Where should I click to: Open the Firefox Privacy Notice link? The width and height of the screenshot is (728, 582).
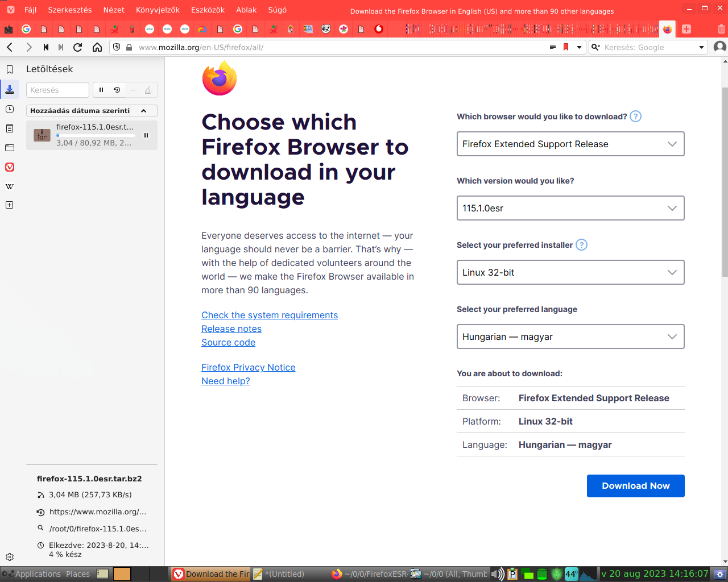[249, 367]
